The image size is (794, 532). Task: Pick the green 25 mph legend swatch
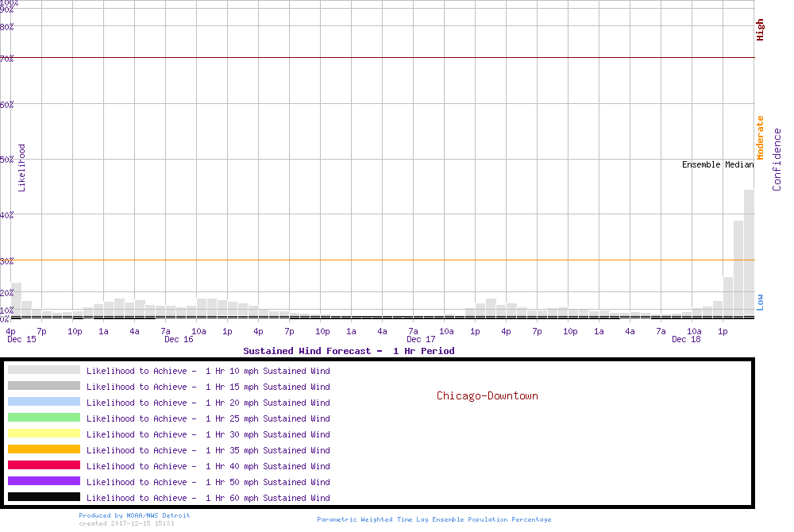[x=44, y=418]
